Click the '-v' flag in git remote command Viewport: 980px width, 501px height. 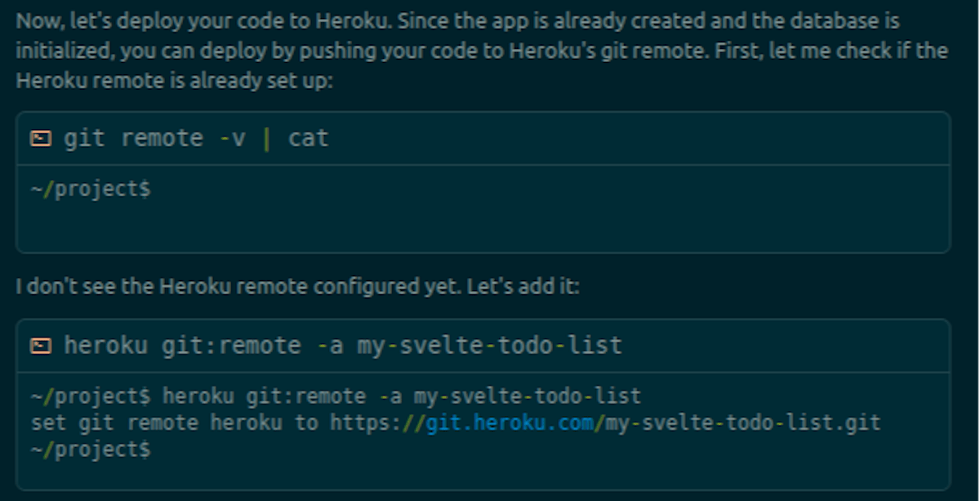click(x=232, y=138)
